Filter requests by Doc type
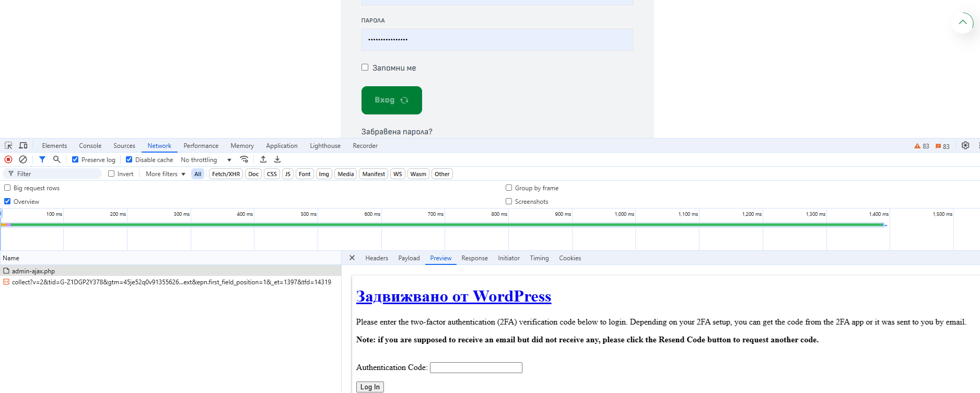The height and width of the screenshot is (393, 980). 253,174
